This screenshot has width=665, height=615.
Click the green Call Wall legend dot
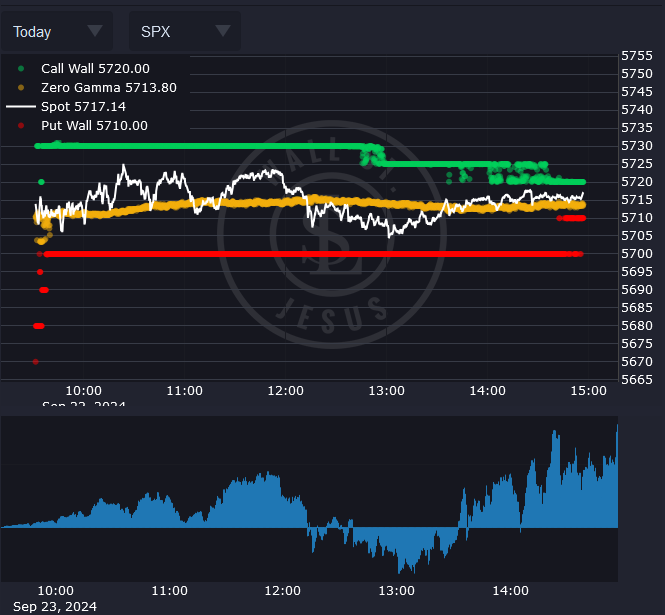click(21, 69)
